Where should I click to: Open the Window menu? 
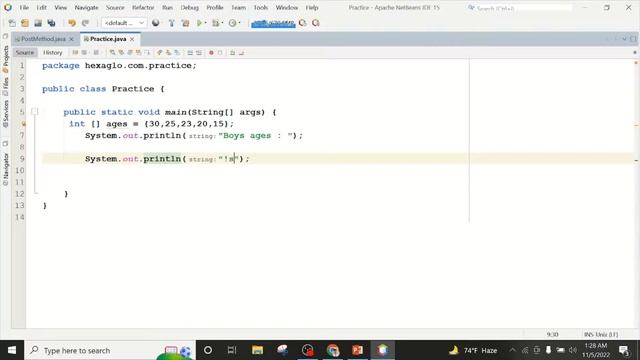click(287, 8)
